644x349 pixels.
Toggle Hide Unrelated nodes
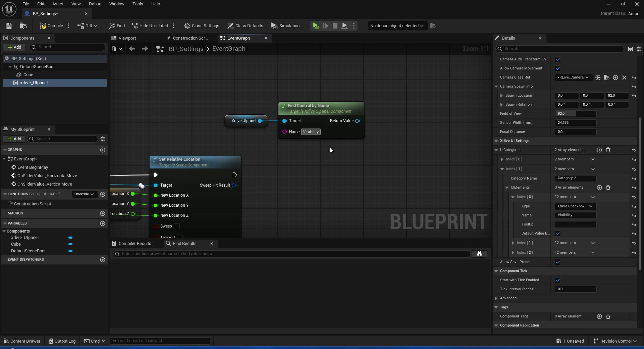[x=150, y=26]
